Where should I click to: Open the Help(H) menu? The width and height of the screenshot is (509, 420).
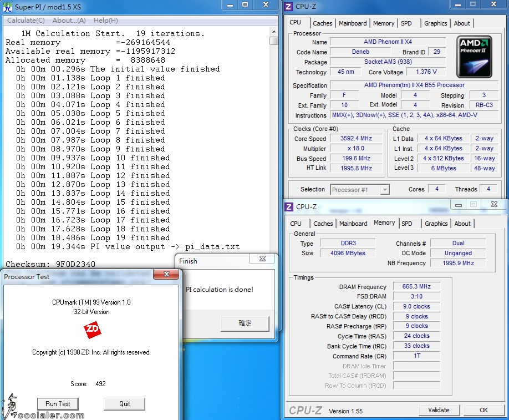click(x=105, y=21)
